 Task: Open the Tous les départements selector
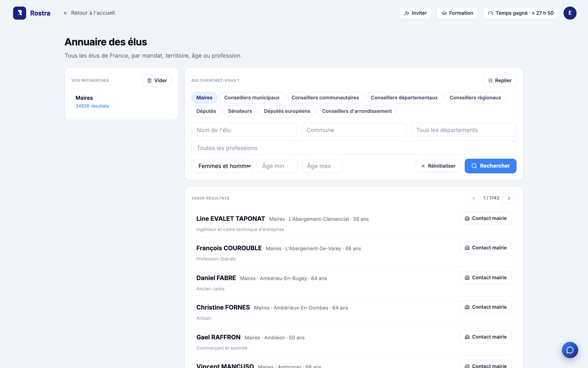point(463,130)
